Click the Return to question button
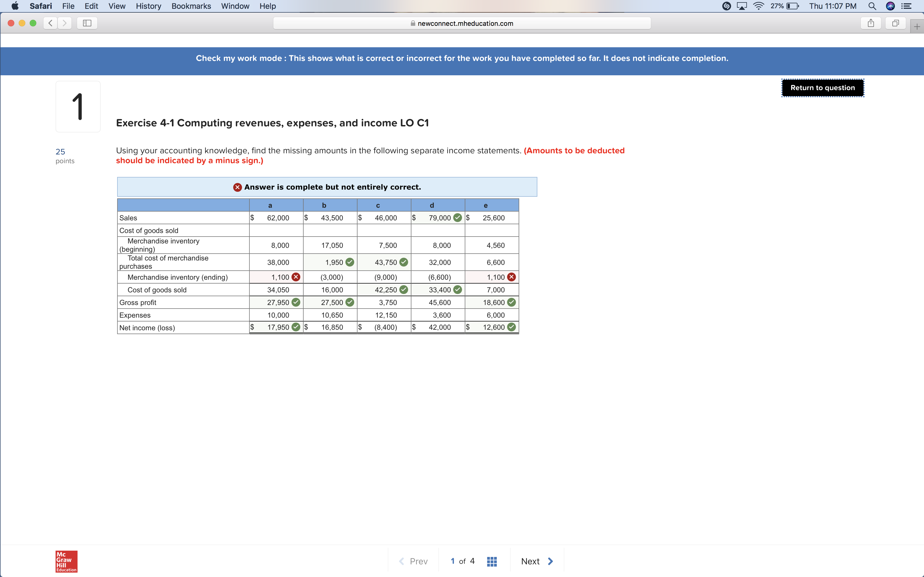924x577 pixels. pos(823,88)
